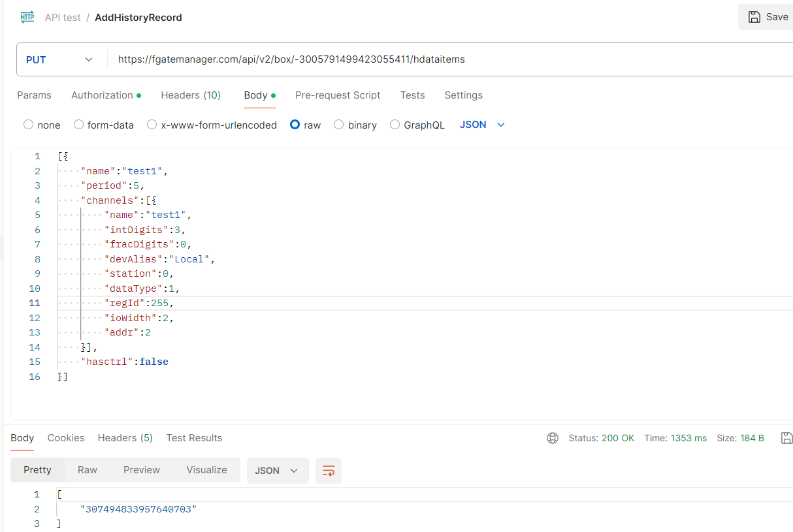Open the request Settings tab
Viewport: 793px width, 532px height.
point(464,95)
